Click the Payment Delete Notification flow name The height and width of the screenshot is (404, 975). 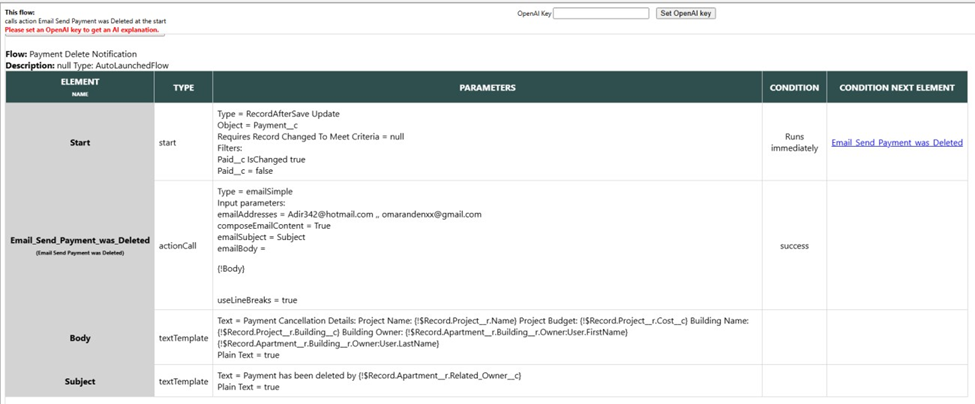83,54
